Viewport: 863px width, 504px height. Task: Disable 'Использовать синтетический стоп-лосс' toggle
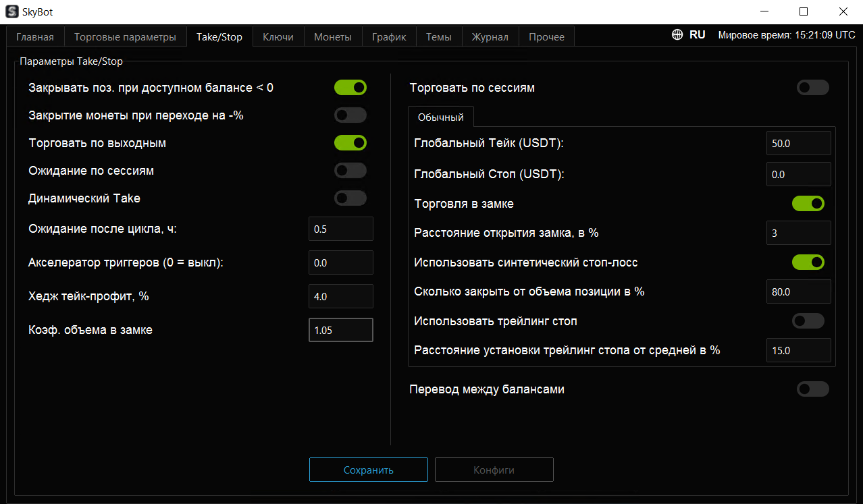coord(808,262)
